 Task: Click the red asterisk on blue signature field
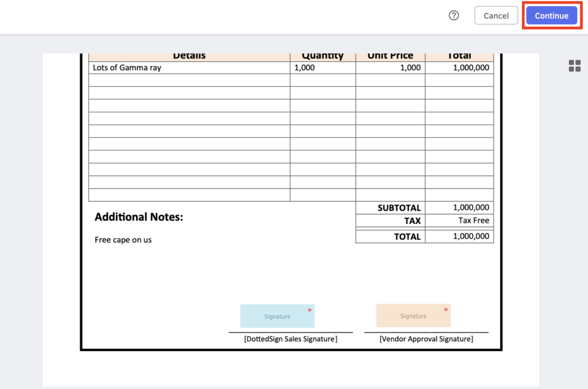[309, 310]
